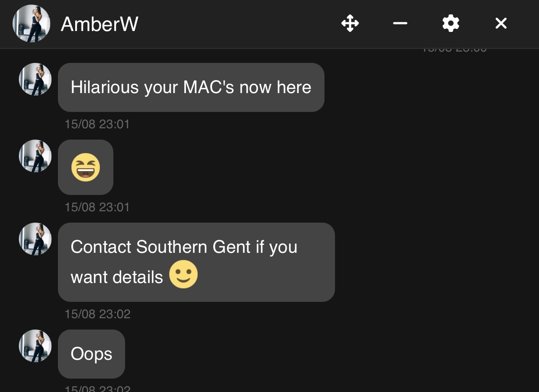Open chat settings gear icon
Screen dimensions: 539x392
450,23
